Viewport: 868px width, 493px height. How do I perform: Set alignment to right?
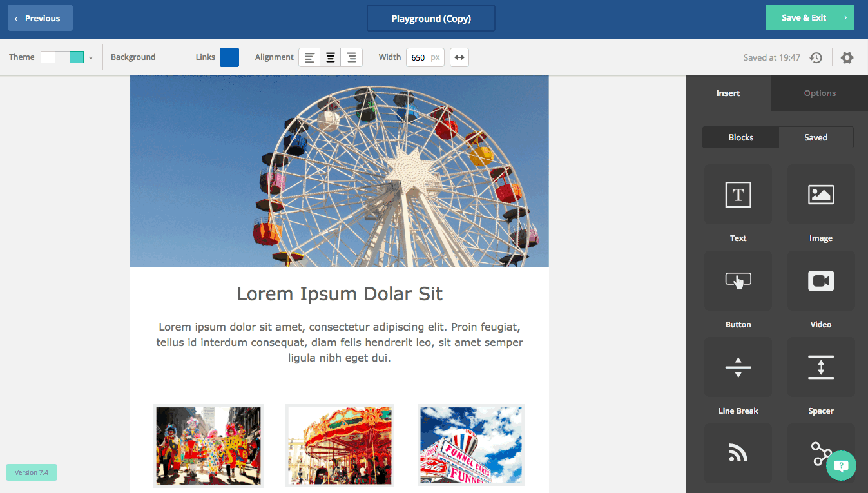pyautogui.click(x=351, y=57)
